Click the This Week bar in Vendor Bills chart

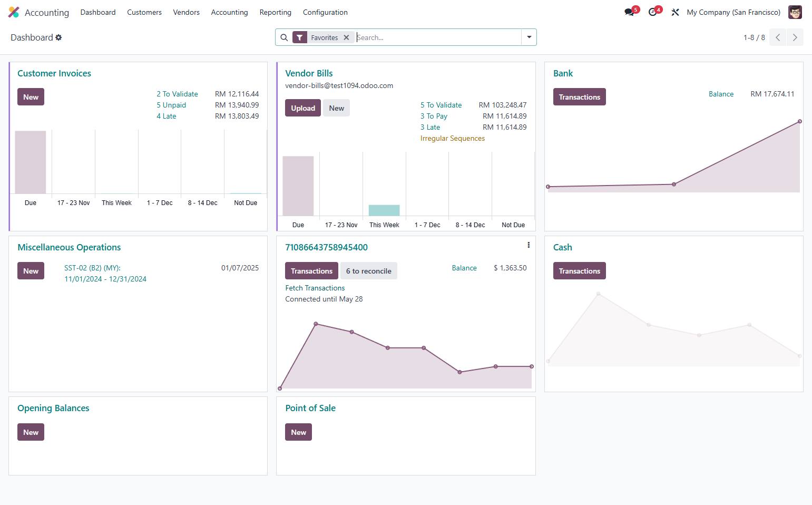[384, 210]
